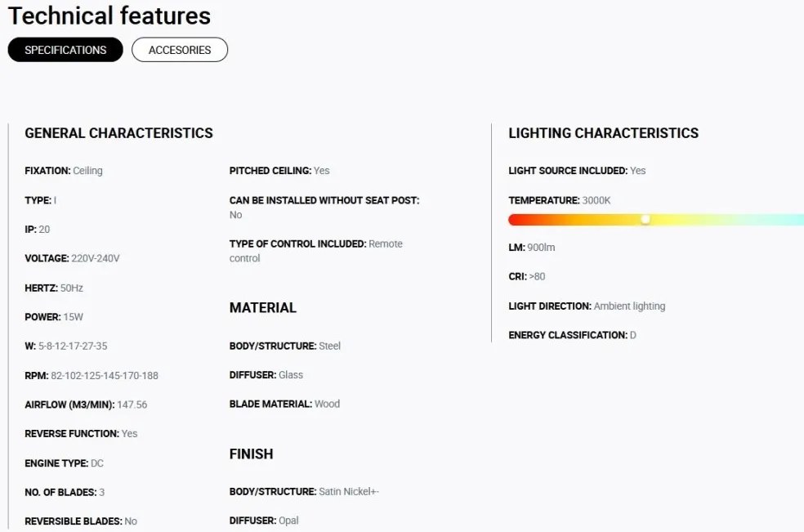Screen dimensions: 804x532
Task: Click the Temperature 3000K label
Action: click(560, 200)
